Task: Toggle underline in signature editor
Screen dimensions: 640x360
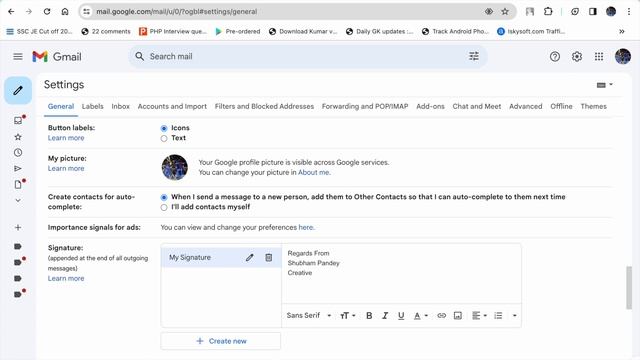Action: point(401,316)
